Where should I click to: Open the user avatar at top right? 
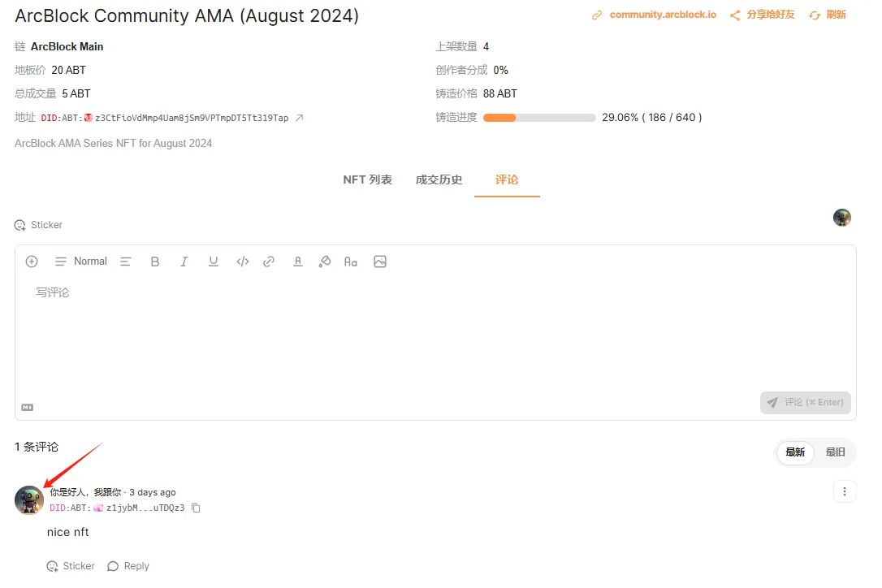click(x=842, y=218)
